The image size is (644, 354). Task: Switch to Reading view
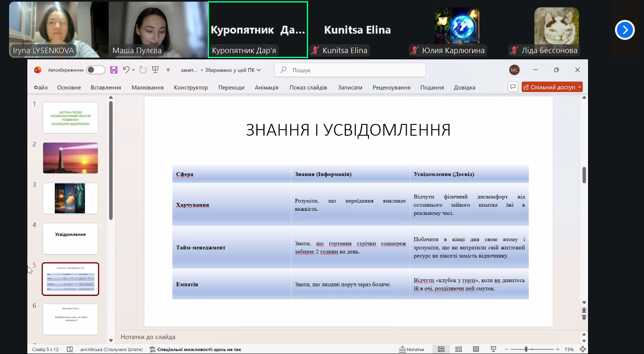coord(476,349)
